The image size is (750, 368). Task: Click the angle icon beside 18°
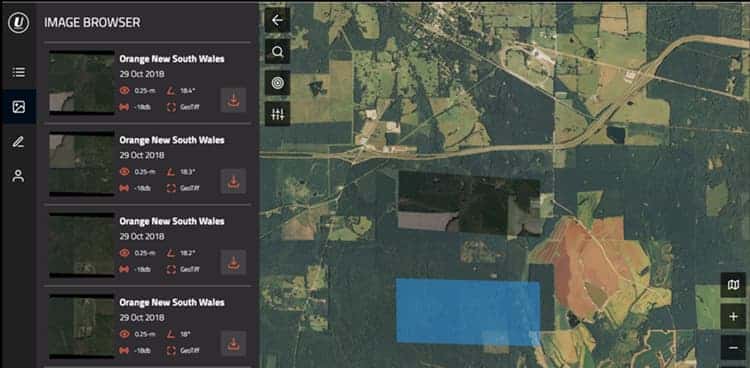[171, 334]
